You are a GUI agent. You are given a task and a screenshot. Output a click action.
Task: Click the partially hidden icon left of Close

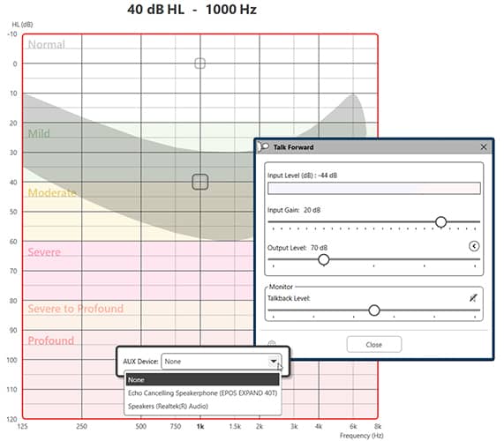(x=272, y=344)
